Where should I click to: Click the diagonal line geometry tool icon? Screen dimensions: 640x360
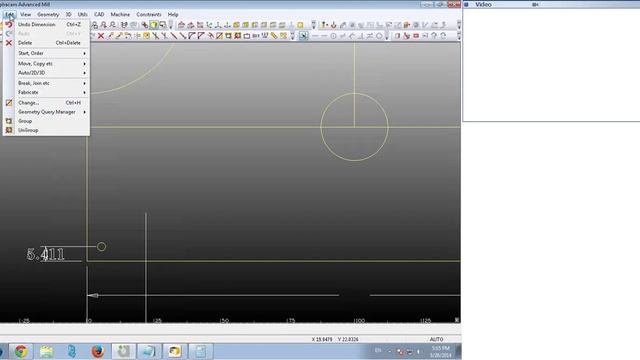[173, 36]
